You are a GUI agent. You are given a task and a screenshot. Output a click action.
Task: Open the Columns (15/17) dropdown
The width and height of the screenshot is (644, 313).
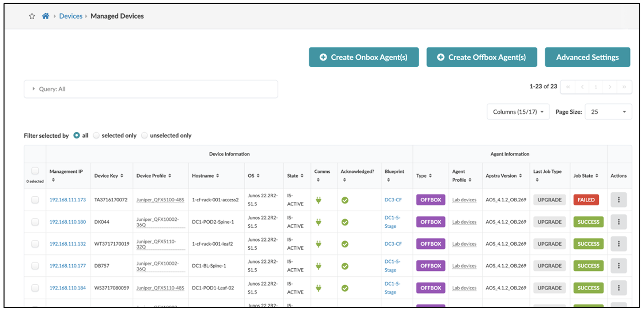[x=518, y=112]
